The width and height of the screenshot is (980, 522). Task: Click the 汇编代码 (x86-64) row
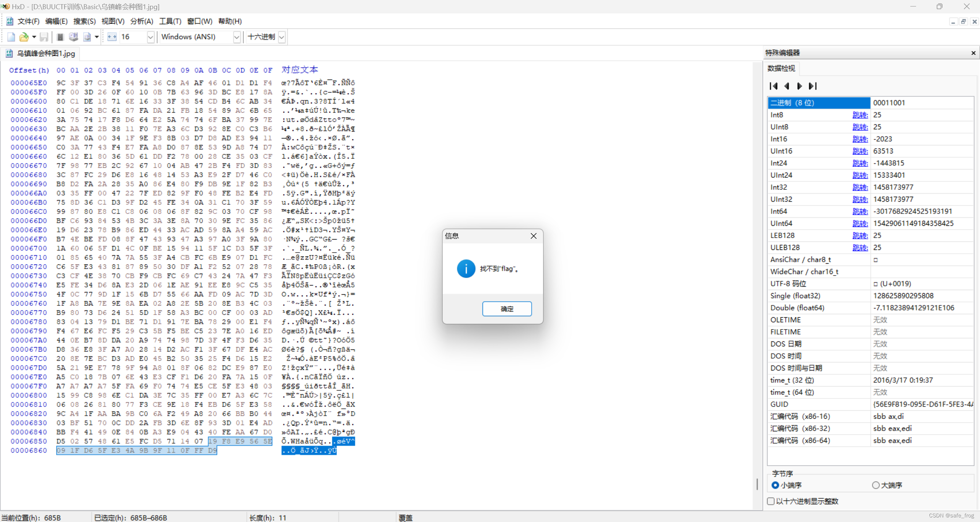tap(870, 440)
